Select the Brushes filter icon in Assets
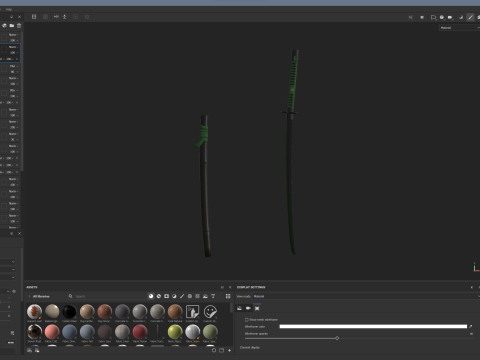 (x=182, y=296)
